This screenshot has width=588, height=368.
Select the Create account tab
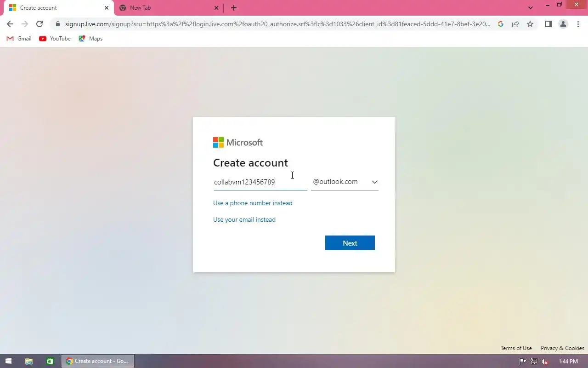click(58, 8)
